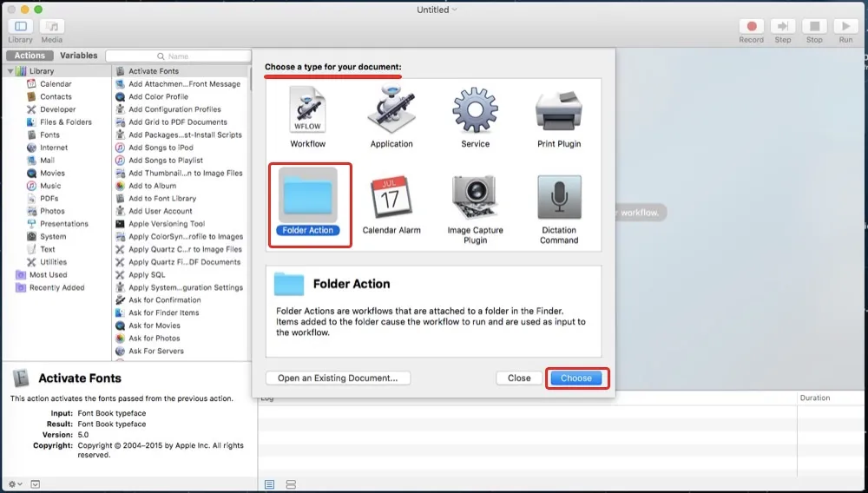Show the log list view icon
This screenshot has width=868, height=493.
click(270, 484)
